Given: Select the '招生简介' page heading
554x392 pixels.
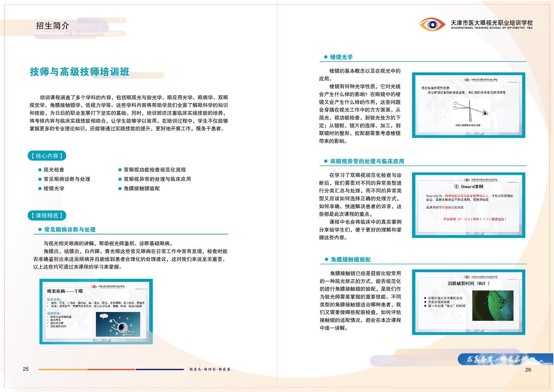Looking at the screenshot, I should pos(53,26).
